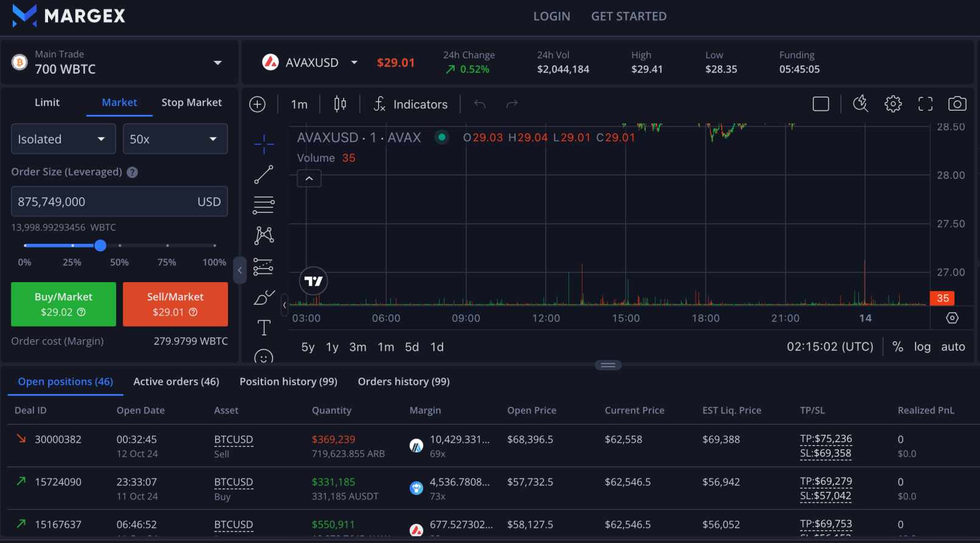Set chart range to 5d
This screenshot has height=543, width=980.
pos(412,347)
